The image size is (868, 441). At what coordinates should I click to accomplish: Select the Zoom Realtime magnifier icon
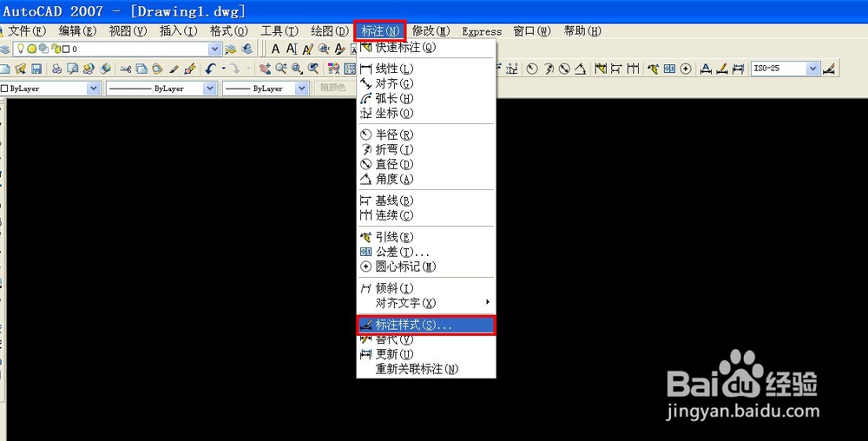[281, 69]
